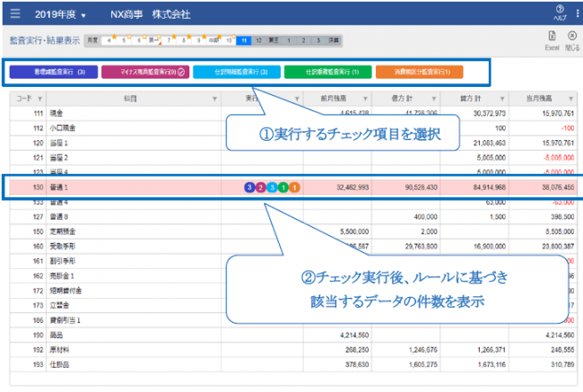The width and height of the screenshot is (583, 392).
Task: Open the hamburger menu
Action: coord(15,13)
